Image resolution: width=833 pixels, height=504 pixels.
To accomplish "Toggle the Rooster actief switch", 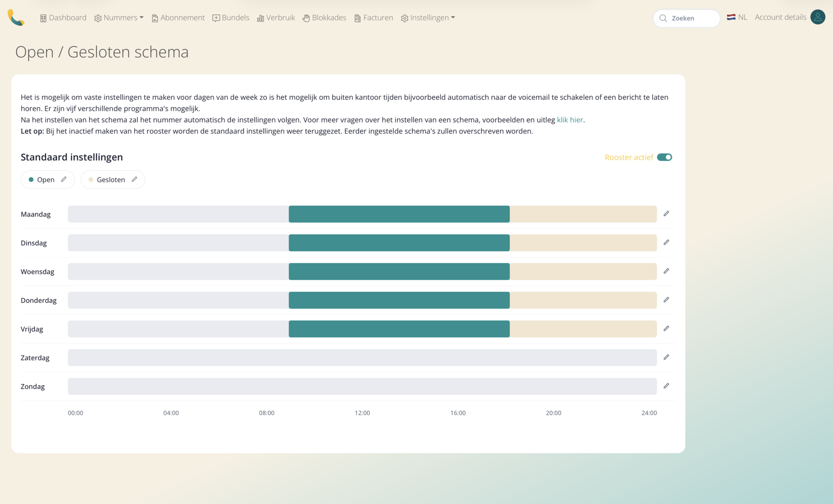I will click(665, 157).
